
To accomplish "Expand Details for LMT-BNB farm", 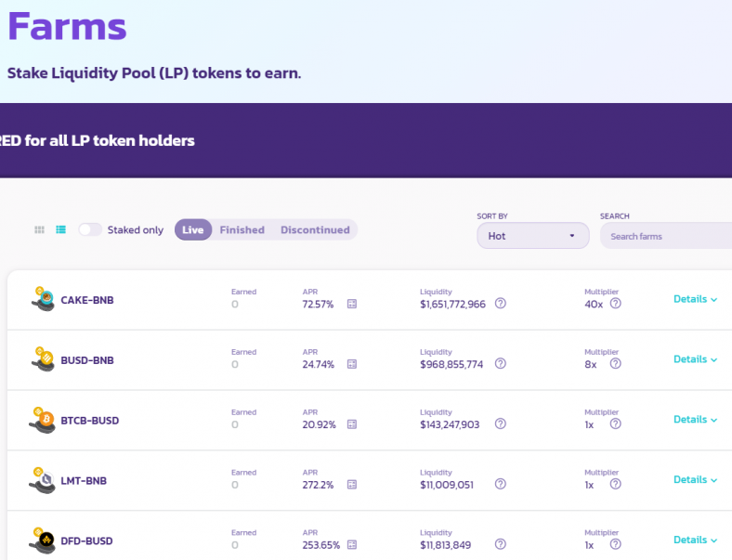I will (x=696, y=480).
